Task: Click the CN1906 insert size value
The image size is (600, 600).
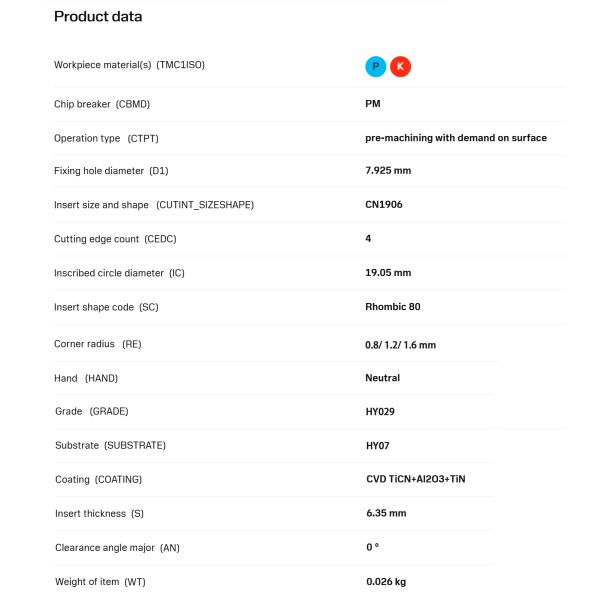Action: tap(384, 204)
